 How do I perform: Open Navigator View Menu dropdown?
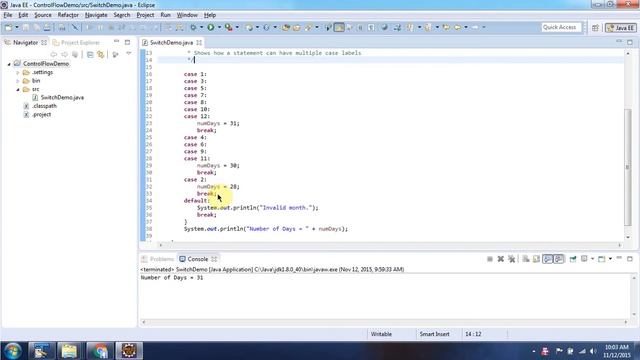129,54
